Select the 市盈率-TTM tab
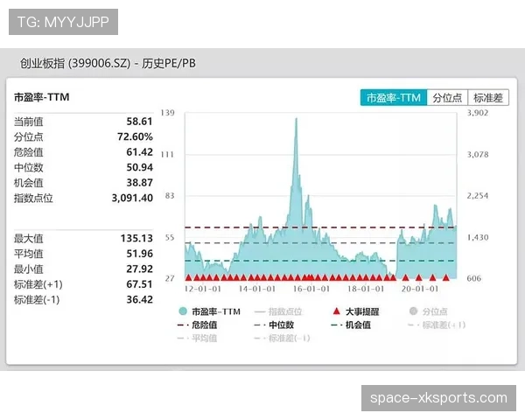The width and height of the screenshot is (525, 420). [x=394, y=98]
